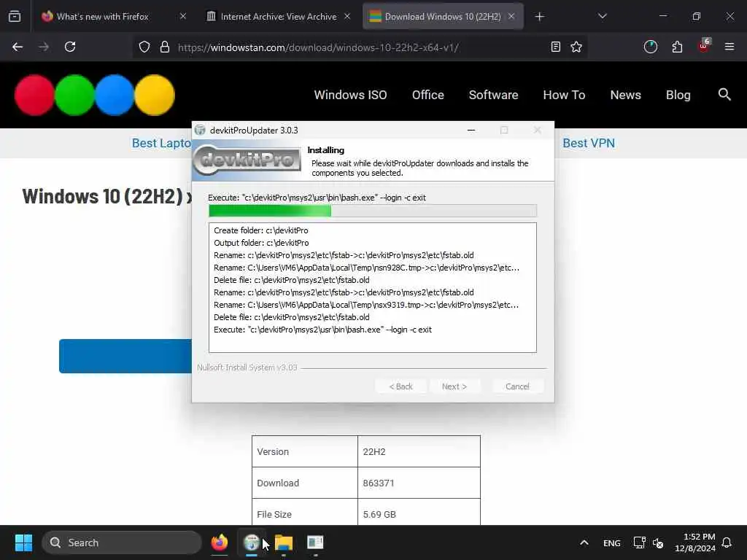Select 'Output folder: c:\devkitPro' log line
Image resolution: width=747 pixels, height=560 pixels.
261,243
